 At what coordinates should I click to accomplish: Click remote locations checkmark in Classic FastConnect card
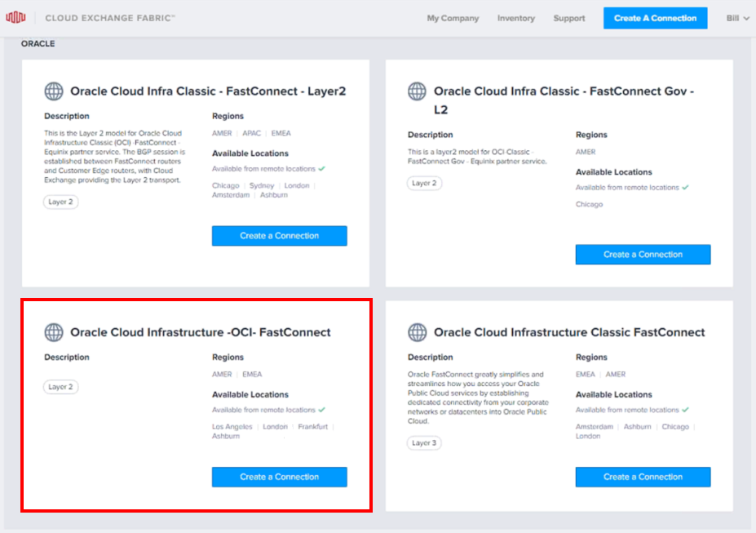[686, 410]
